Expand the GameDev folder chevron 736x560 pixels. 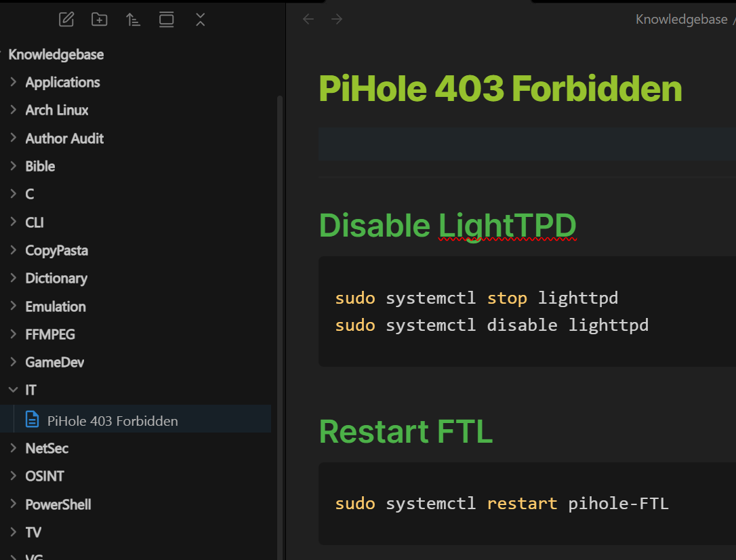(x=13, y=361)
